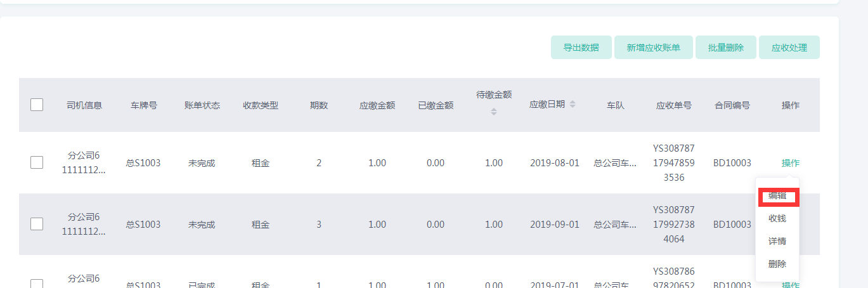Check the row with 应缴日期 2019-09-01

coord(37,223)
